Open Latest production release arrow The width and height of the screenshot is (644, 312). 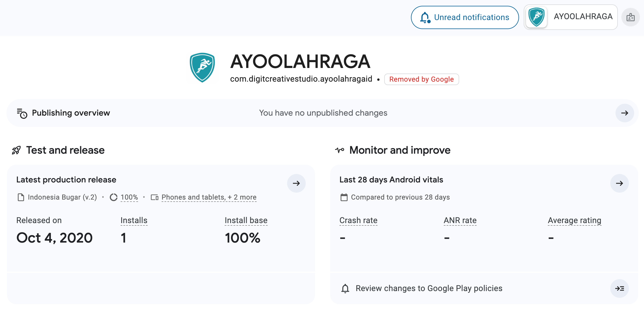click(296, 183)
